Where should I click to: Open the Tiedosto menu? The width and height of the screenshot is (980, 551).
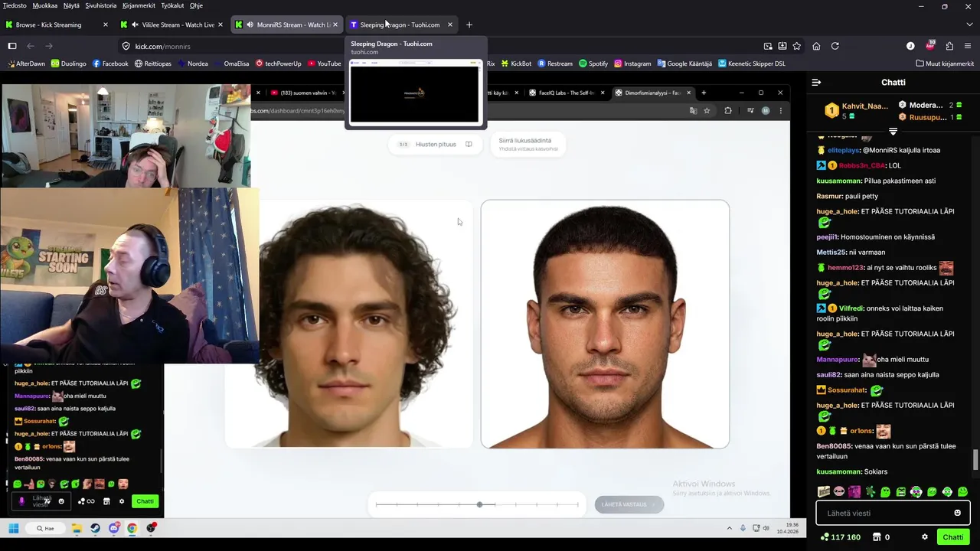click(x=15, y=5)
